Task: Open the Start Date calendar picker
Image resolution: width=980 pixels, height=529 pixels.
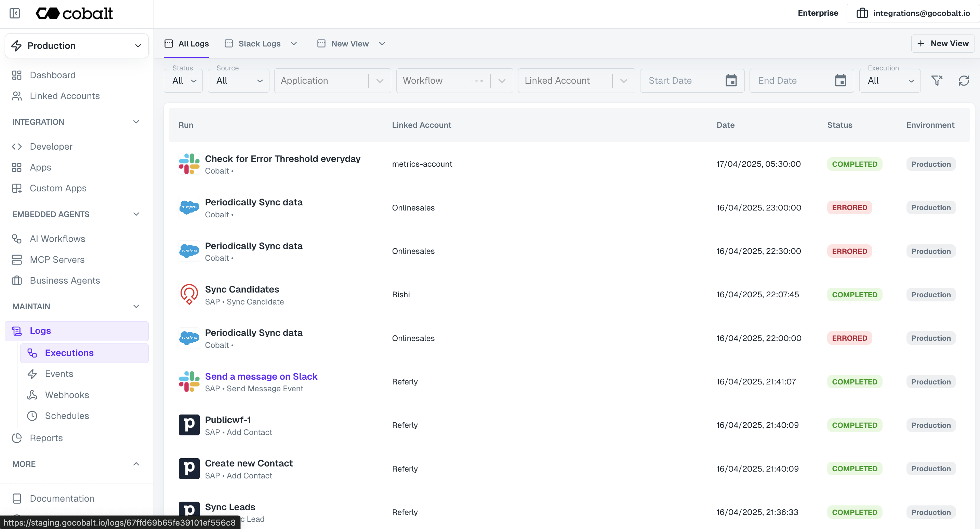Action: 731,80
